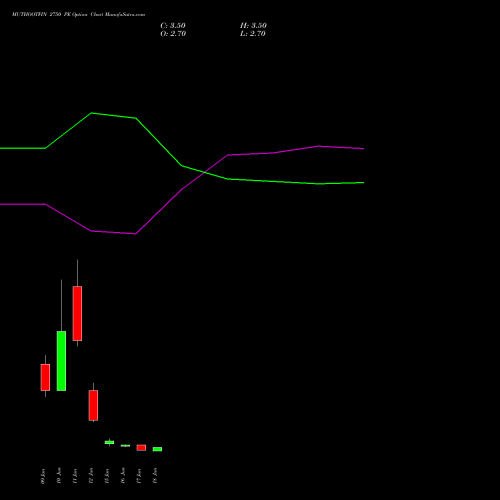
Task: Click the purple indicator line at its lowest point
Action: tap(135, 234)
